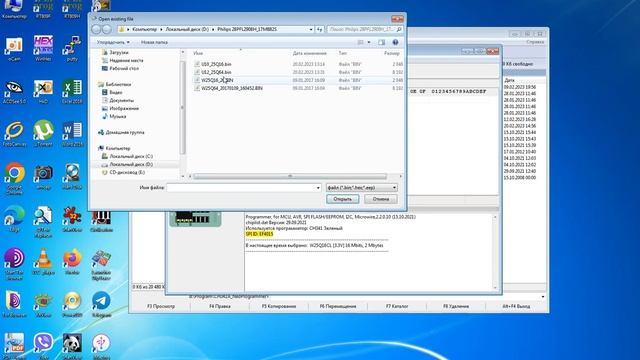
Task: Click F5 Копирование in file manager
Action: 279,306
